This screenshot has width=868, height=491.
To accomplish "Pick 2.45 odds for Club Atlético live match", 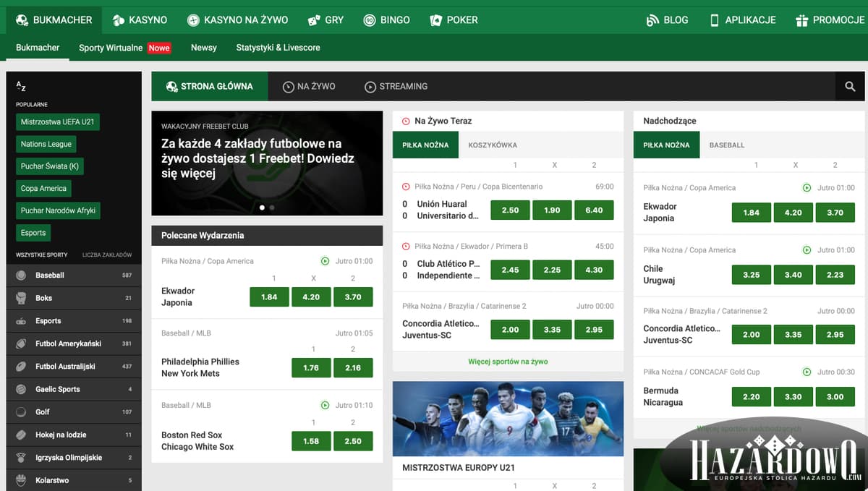I will click(510, 270).
